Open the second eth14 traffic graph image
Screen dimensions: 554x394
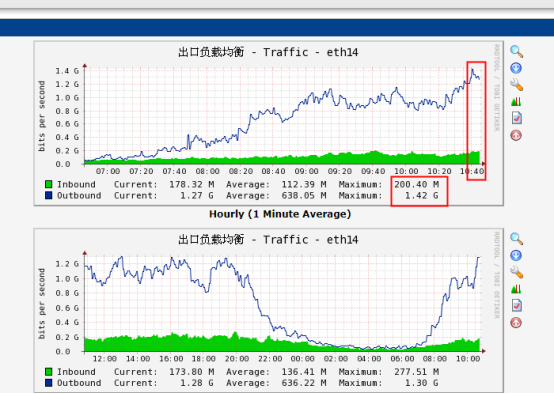click(269, 310)
